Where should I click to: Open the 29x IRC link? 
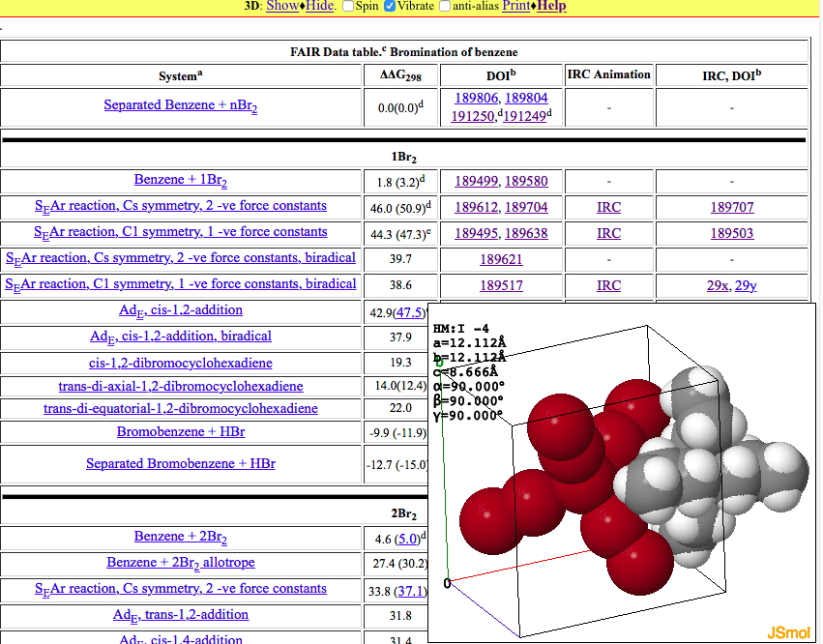click(x=719, y=285)
